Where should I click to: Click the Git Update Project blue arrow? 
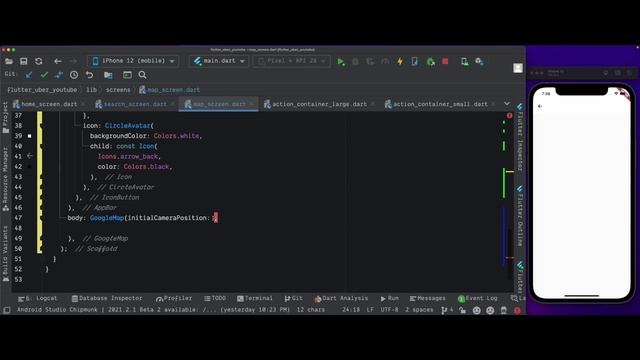click(x=28, y=75)
